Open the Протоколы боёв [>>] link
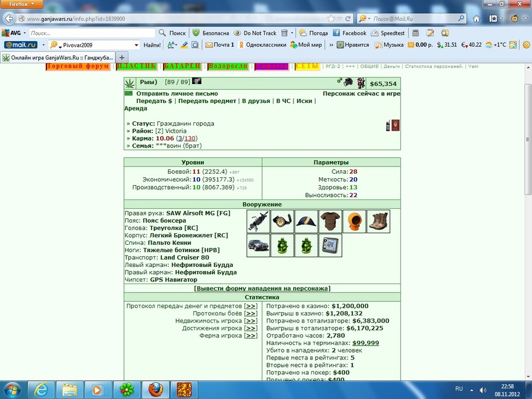 pos(251,314)
